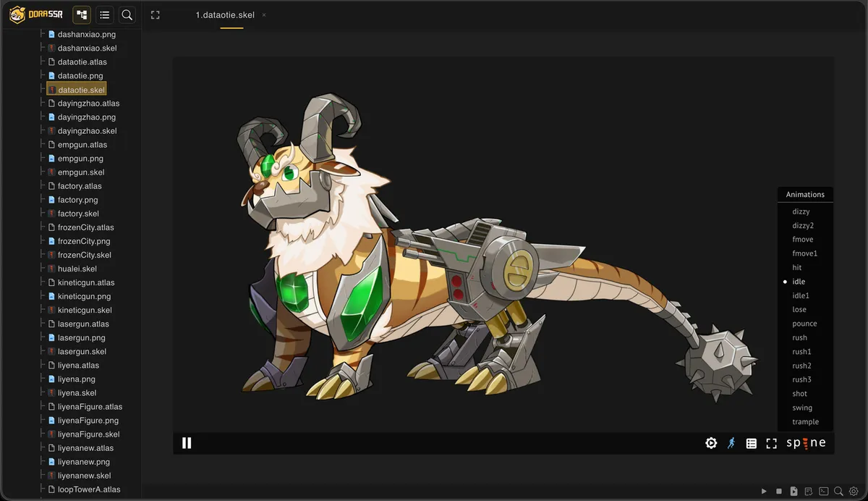Open dayingzhao.atlas file
The height and width of the screenshot is (501, 868).
(x=88, y=103)
